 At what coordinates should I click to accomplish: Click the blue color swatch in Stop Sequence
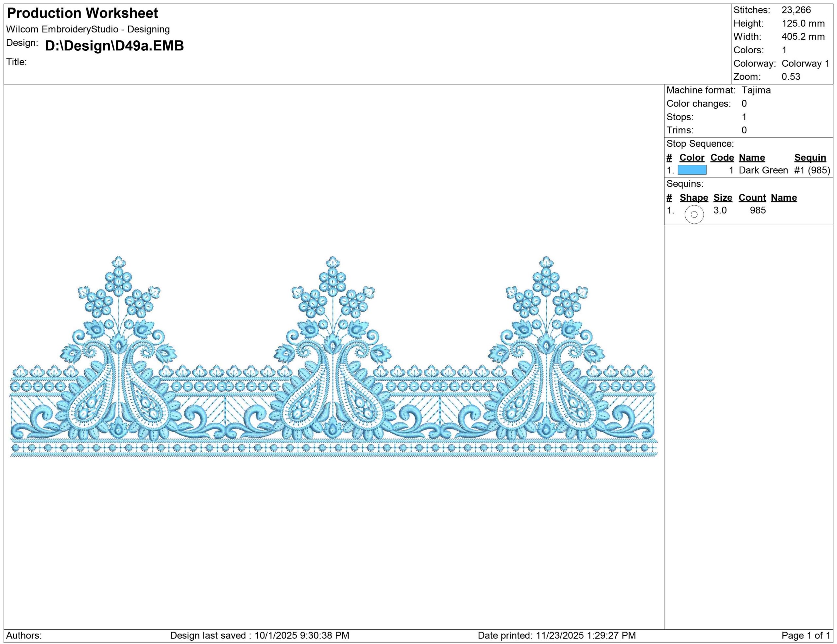(x=692, y=170)
